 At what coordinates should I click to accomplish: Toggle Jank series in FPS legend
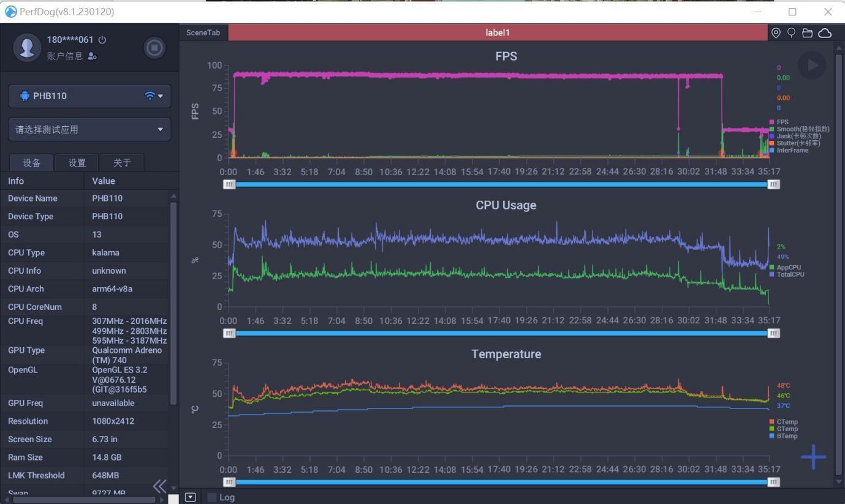795,136
